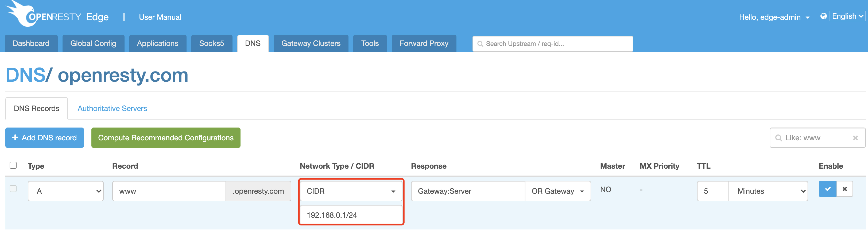Click the DNS breadcrumb link in heading
The image size is (868, 238).
[x=26, y=75]
